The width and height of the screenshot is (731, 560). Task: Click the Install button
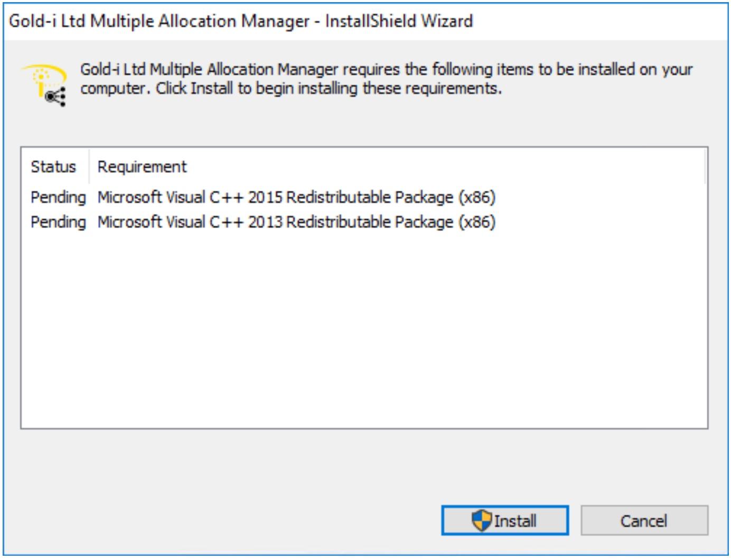(505, 520)
